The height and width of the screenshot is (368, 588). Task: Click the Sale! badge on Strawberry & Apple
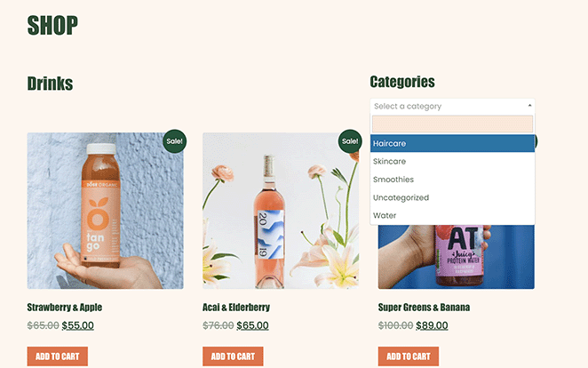[174, 141]
